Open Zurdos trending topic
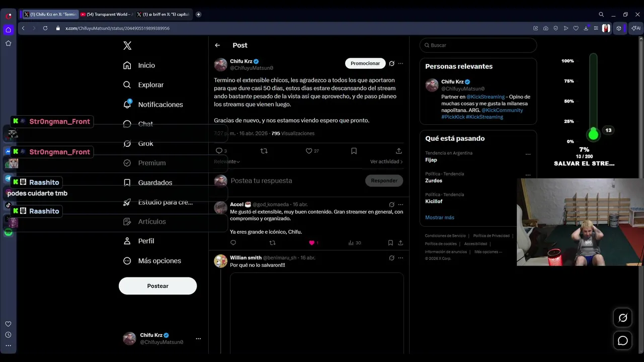The height and width of the screenshot is (362, 644). [x=434, y=180]
